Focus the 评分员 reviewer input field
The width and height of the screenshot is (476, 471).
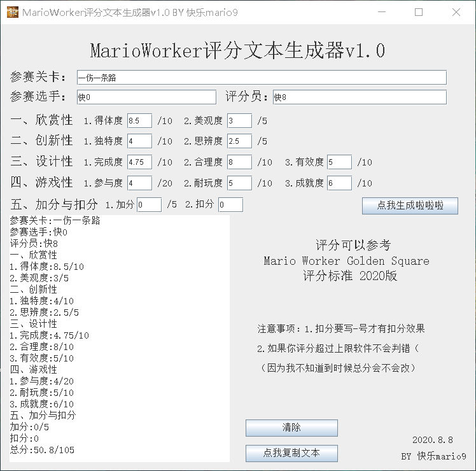[x=360, y=97]
